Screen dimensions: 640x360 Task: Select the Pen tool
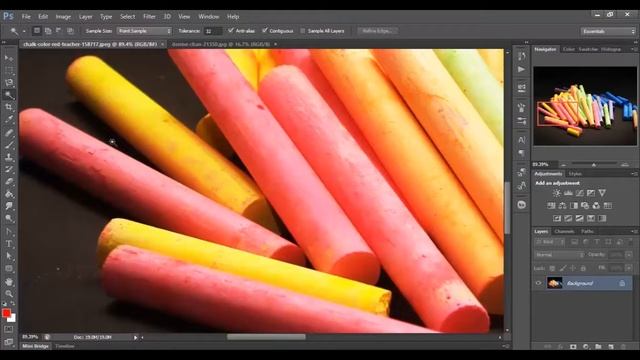[x=9, y=231]
